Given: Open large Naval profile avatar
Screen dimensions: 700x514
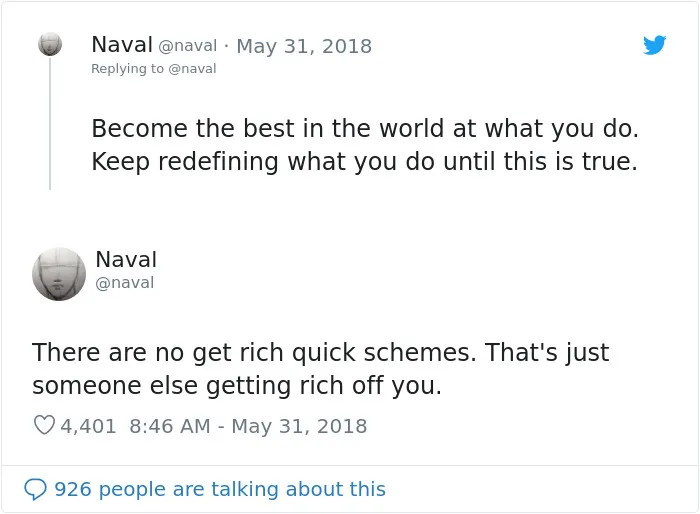Looking at the screenshot, I should pos(59,274).
